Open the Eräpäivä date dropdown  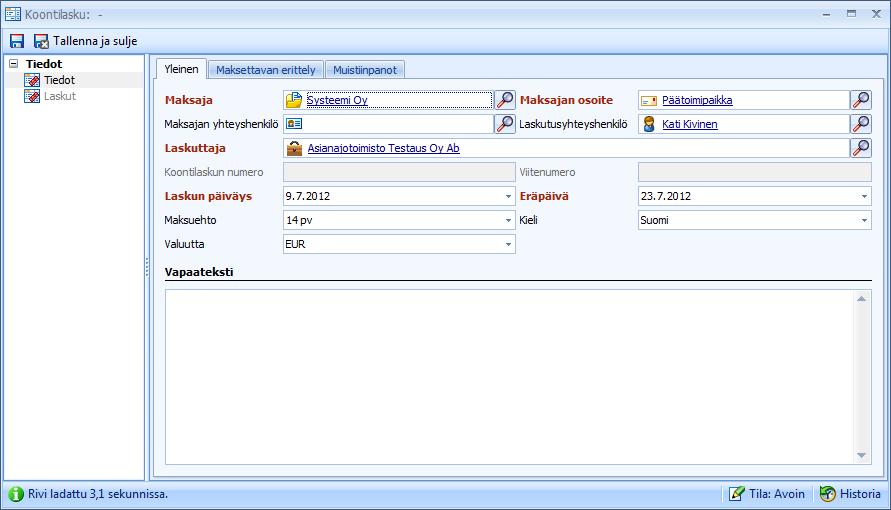pos(864,197)
